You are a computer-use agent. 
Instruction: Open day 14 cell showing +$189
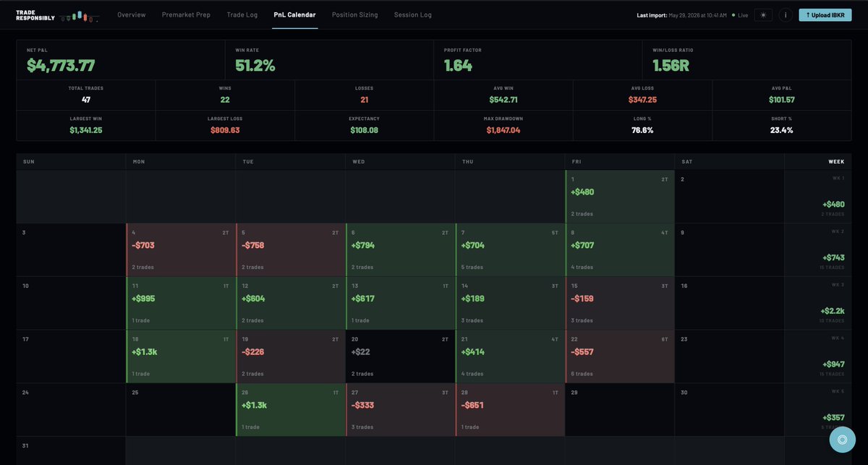click(x=510, y=303)
